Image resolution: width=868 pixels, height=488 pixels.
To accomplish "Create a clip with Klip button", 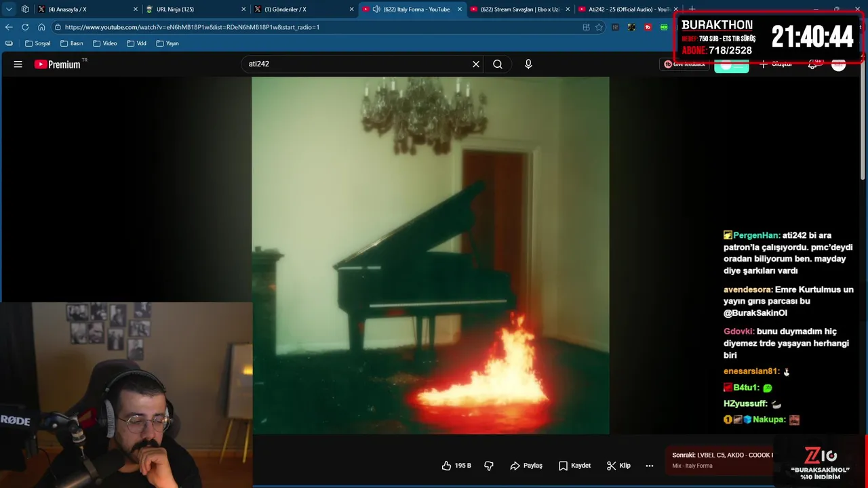I will [618, 466].
